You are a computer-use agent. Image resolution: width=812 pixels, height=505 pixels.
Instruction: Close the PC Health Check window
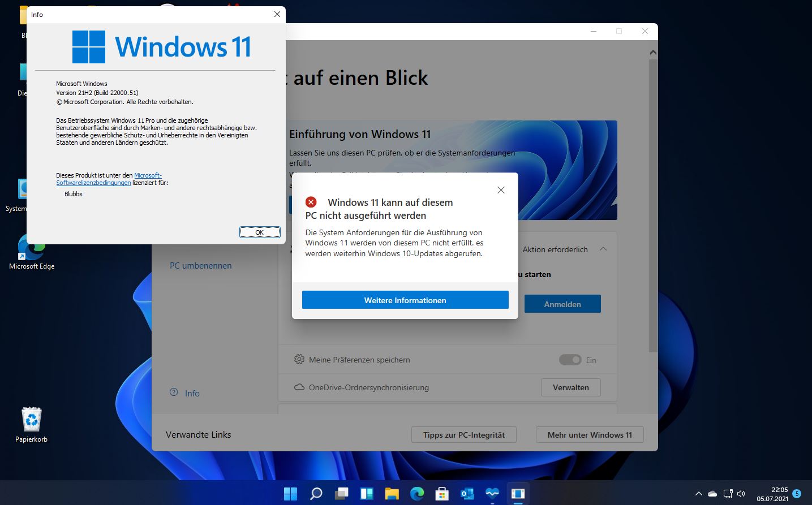coord(645,32)
